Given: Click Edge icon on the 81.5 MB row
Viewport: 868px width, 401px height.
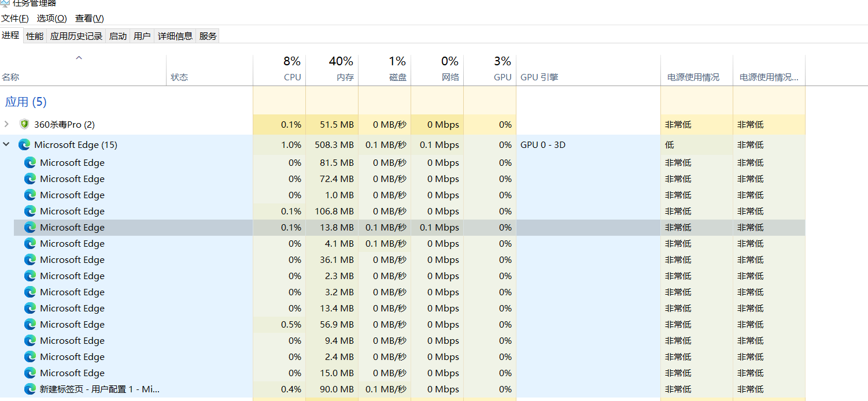Looking at the screenshot, I should point(30,163).
